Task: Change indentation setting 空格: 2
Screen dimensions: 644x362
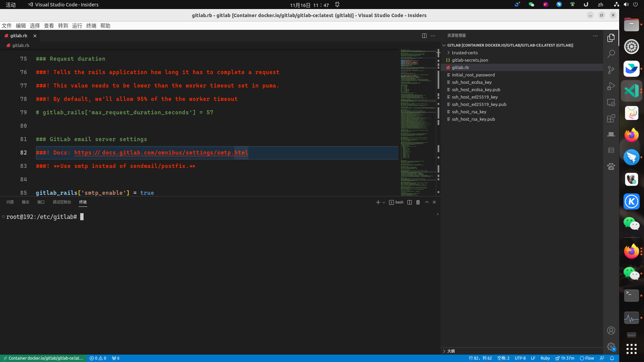Action: coord(503,358)
